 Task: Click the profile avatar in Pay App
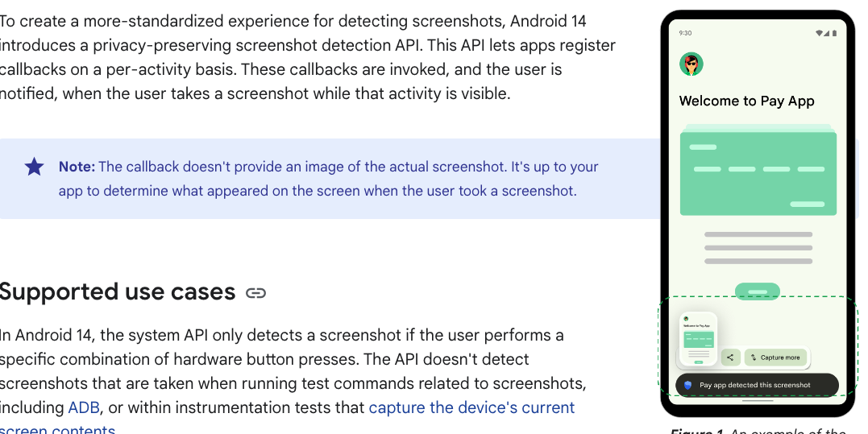click(x=691, y=64)
